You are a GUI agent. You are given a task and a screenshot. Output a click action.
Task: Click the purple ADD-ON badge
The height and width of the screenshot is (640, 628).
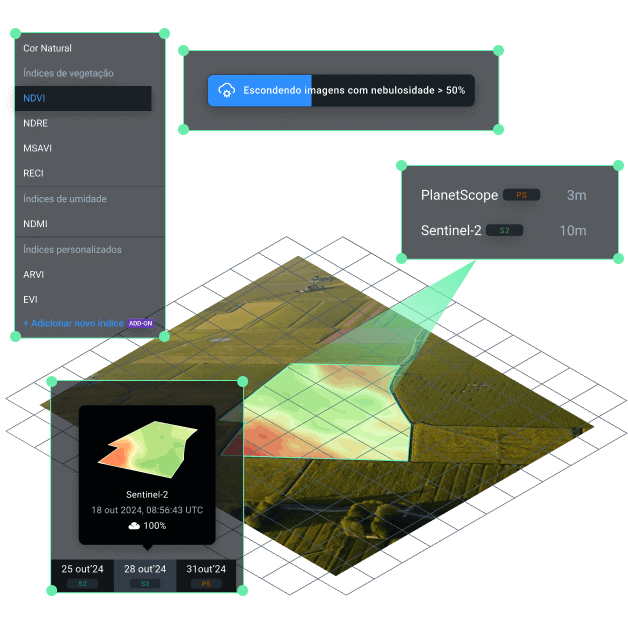141,323
